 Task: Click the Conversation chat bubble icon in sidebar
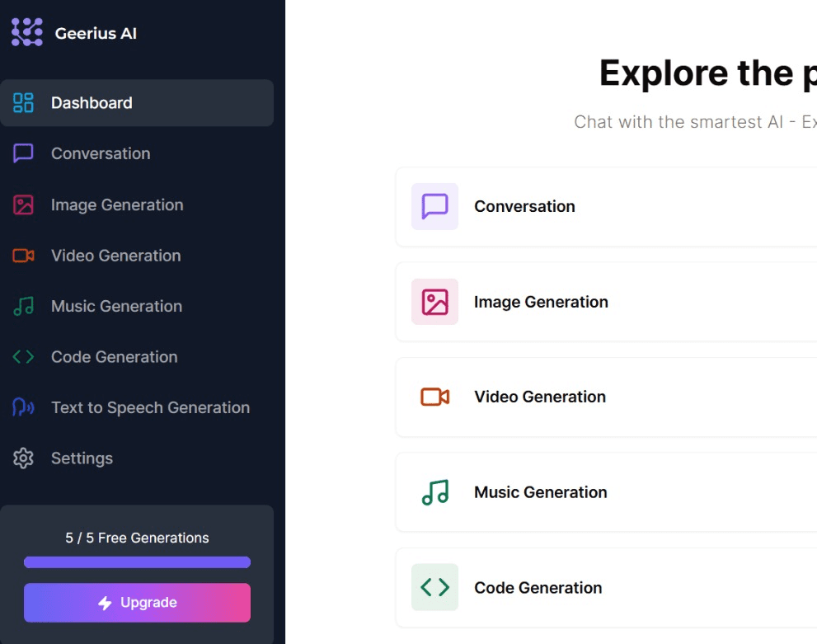pyautogui.click(x=23, y=153)
